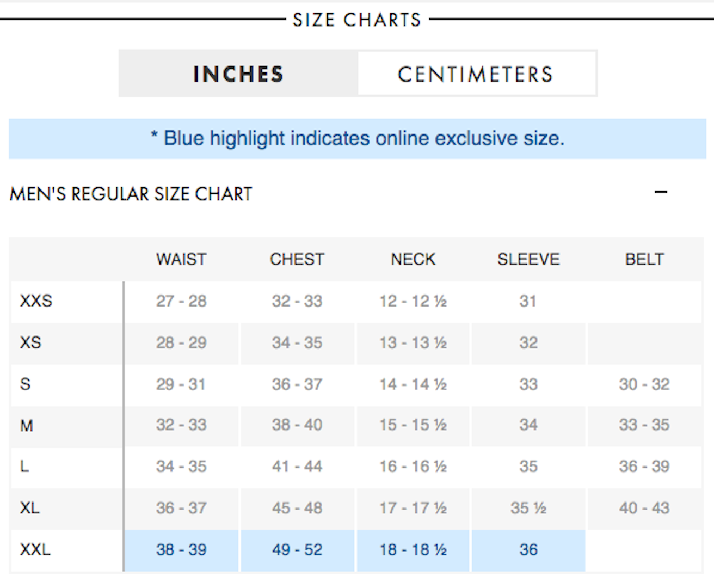Select the XXL size row label
Screen dimensions: 714x588
click(35, 550)
